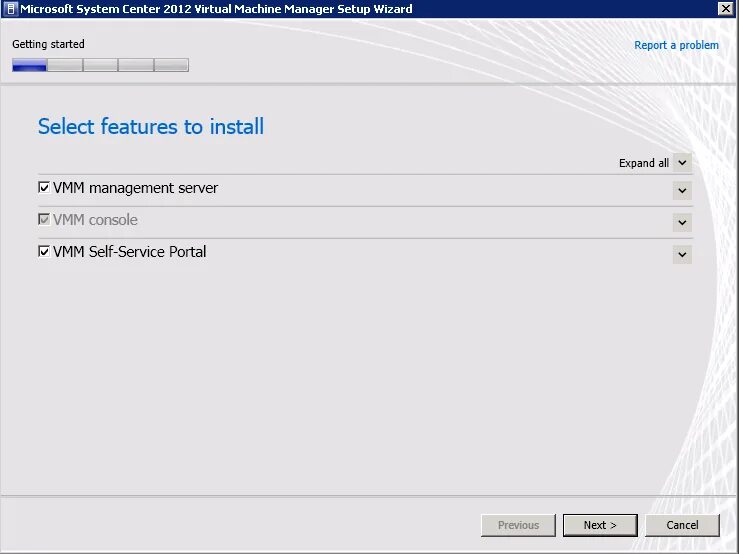Click the disabled Previous button
The height and width of the screenshot is (554, 739).
point(518,525)
